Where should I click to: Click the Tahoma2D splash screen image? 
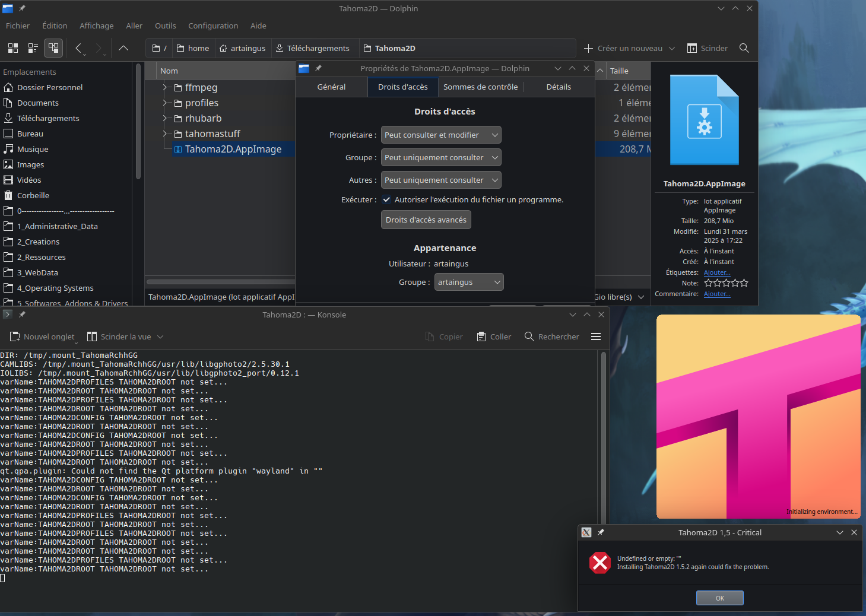759,417
